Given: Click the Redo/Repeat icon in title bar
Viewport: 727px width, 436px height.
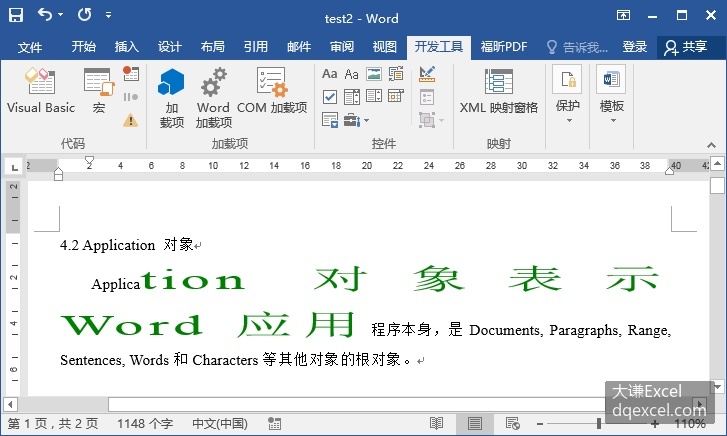Looking at the screenshot, I should 84,15.
